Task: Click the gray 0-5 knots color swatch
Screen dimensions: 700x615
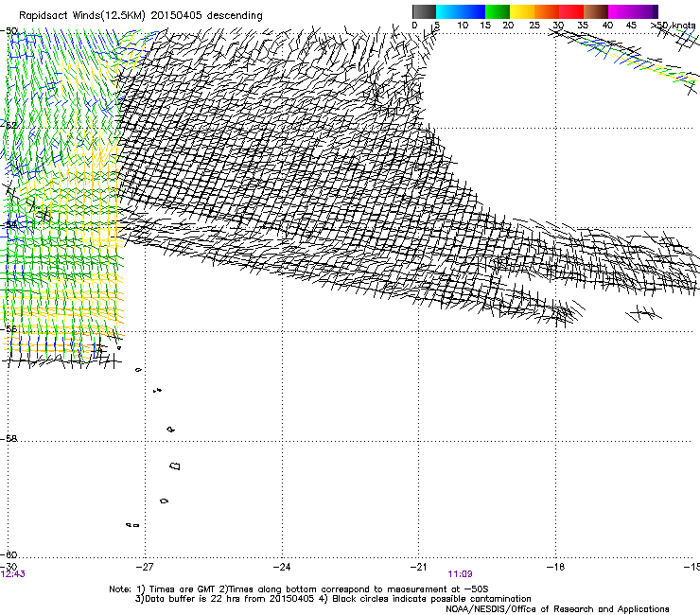Action: (424, 11)
